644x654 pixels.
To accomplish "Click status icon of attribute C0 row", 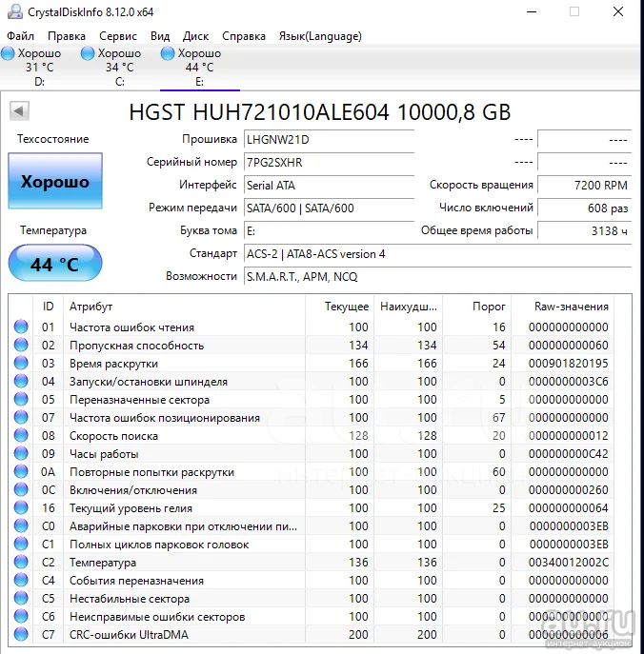I will click(x=21, y=525).
